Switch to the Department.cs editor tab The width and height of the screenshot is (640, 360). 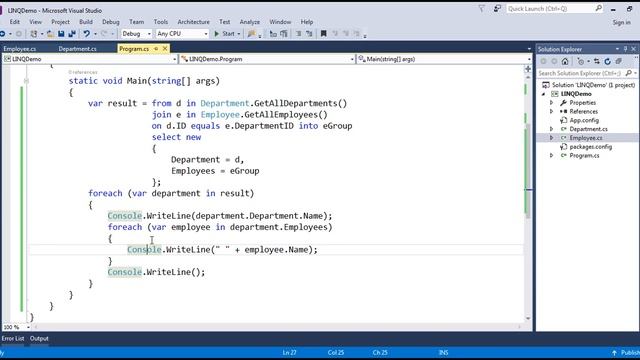(x=77, y=49)
